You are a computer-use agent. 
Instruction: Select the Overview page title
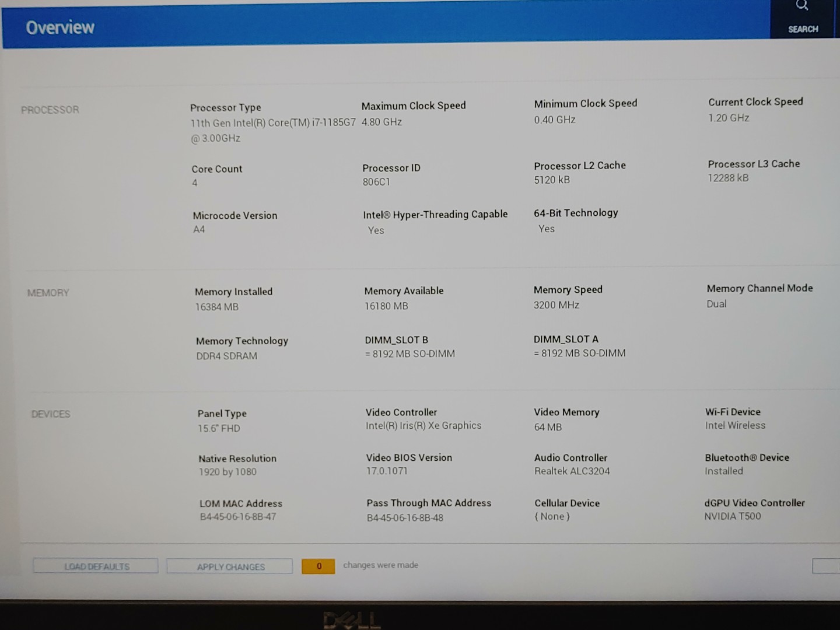[x=60, y=27]
